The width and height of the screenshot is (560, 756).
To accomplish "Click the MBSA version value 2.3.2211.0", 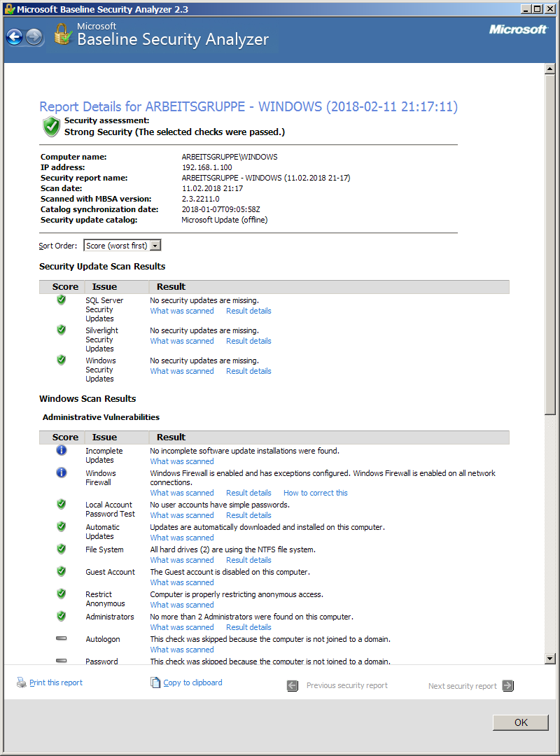I will [201, 199].
